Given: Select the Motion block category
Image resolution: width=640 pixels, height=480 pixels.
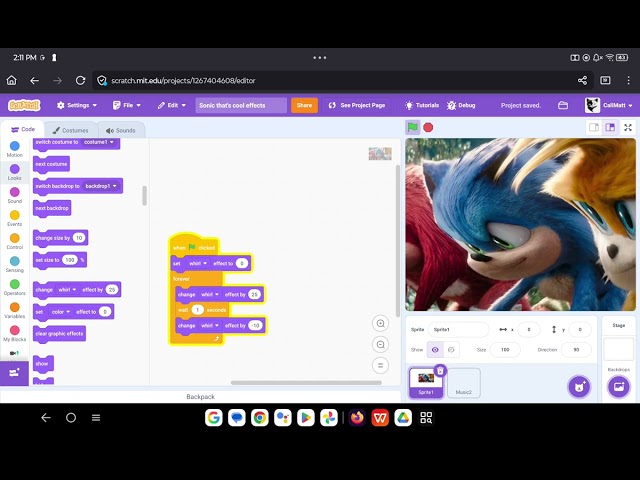Looking at the screenshot, I should tap(15, 149).
